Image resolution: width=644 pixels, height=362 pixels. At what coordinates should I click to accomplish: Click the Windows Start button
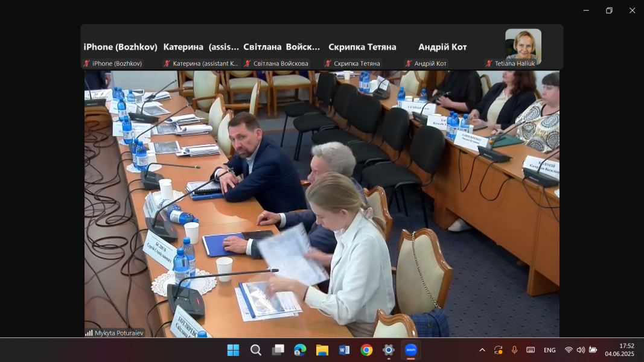233,350
